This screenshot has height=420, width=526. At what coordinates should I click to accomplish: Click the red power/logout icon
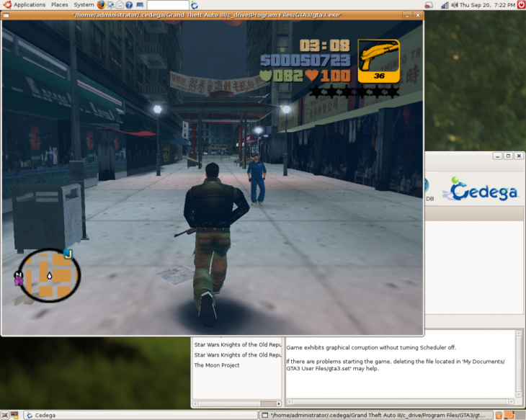pyautogui.click(x=521, y=5)
